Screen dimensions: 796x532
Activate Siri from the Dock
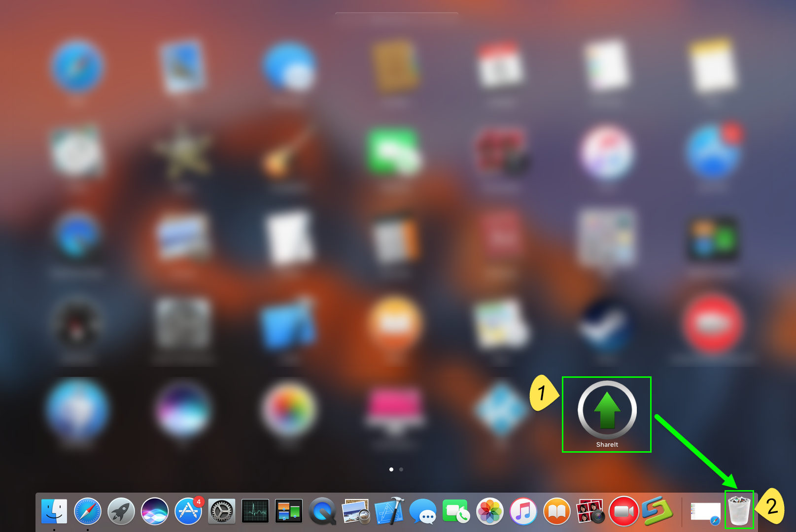[x=154, y=511]
